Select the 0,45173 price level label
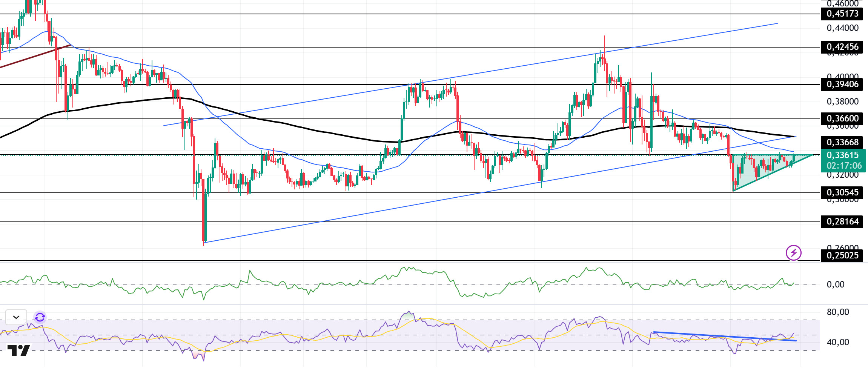 pos(842,14)
